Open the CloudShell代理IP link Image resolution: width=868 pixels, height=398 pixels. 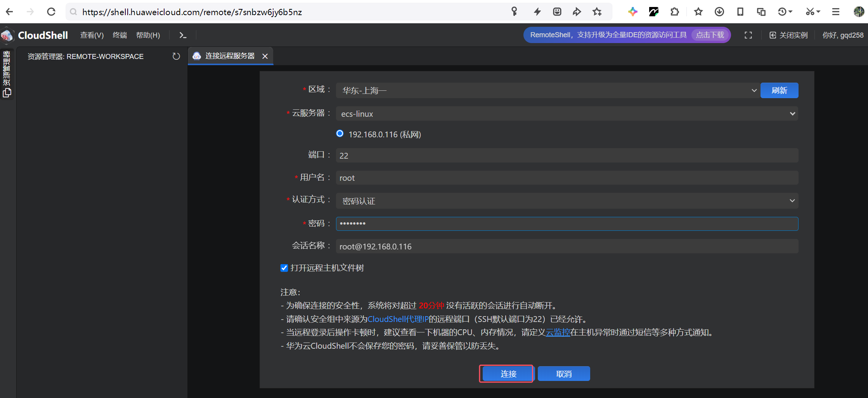coord(398,319)
